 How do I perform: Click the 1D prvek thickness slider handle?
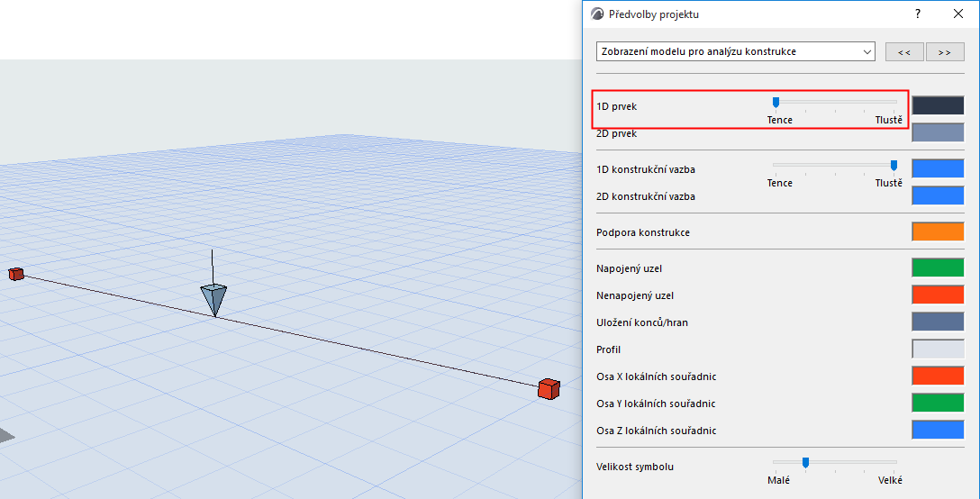[x=776, y=103]
